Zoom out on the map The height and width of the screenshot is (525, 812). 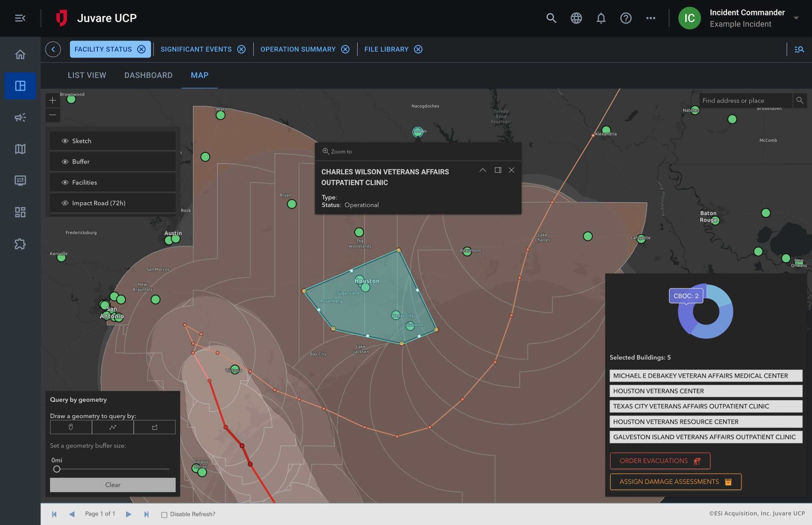click(53, 115)
